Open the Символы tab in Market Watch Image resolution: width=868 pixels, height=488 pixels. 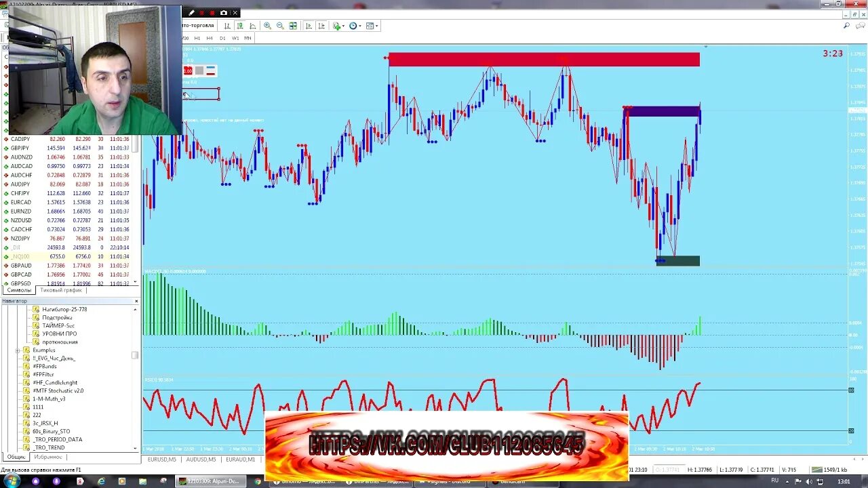(19, 290)
